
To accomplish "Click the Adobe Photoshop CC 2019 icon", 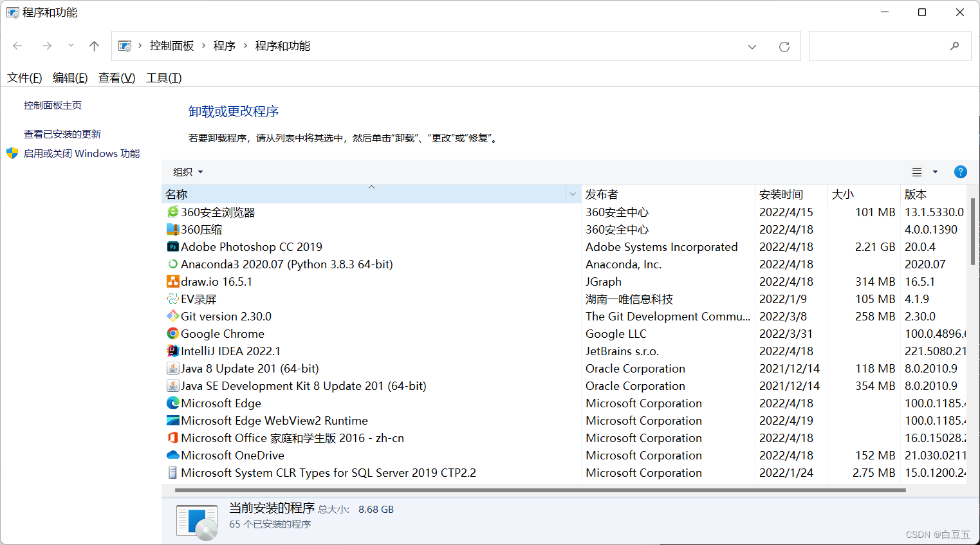I will point(172,247).
